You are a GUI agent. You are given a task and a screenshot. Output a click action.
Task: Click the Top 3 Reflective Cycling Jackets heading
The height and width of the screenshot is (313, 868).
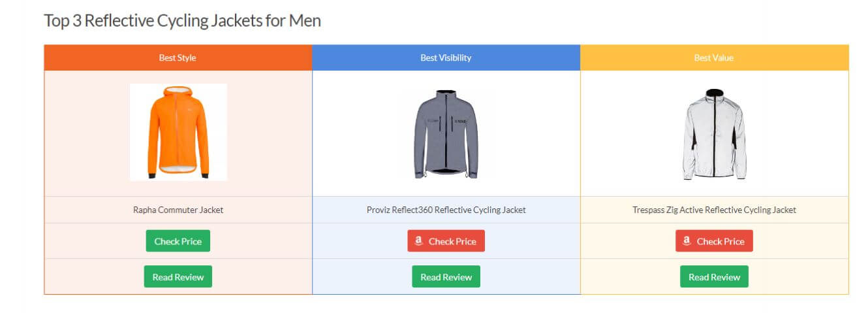tap(183, 20)
